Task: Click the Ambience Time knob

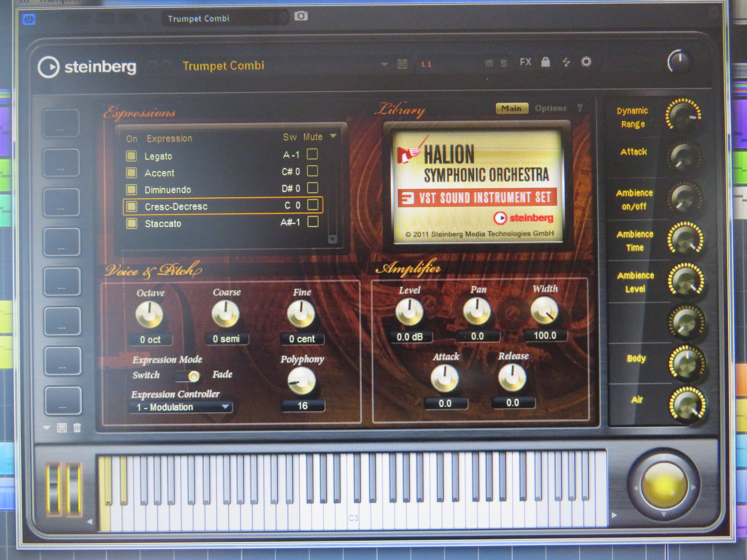Action: point(686,239)
